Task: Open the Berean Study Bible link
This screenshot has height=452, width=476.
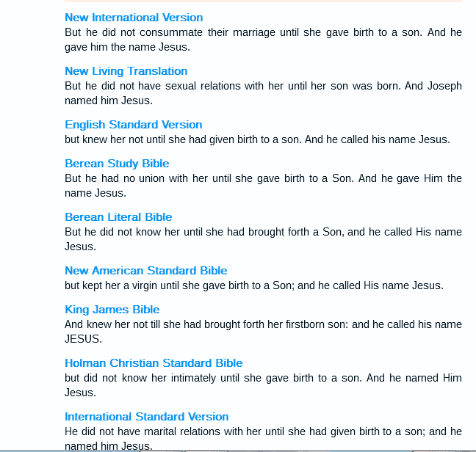Action: (x=117, y=164)
